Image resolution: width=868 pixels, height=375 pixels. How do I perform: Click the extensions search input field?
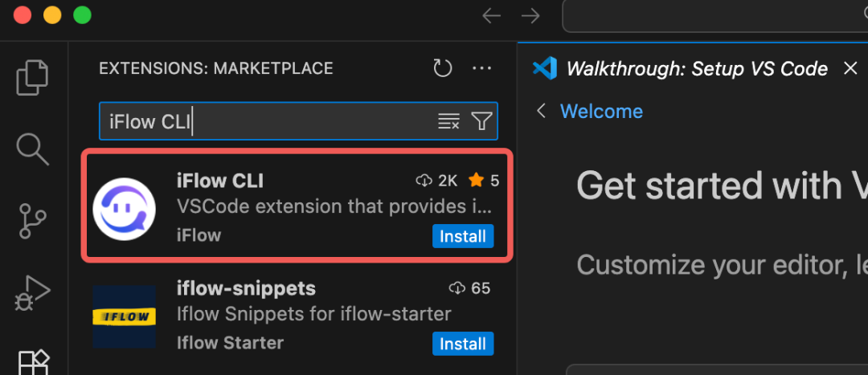pos(265,121)
